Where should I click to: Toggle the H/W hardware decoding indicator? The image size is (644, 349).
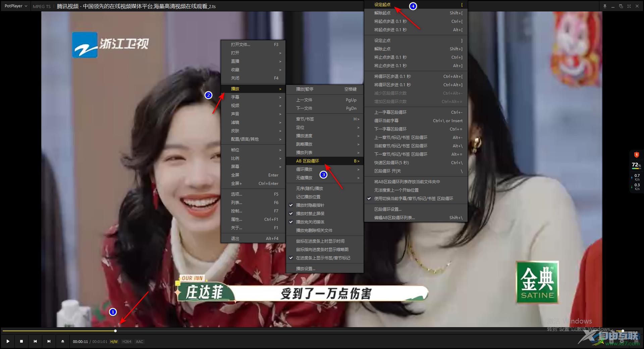pos(114,342)
